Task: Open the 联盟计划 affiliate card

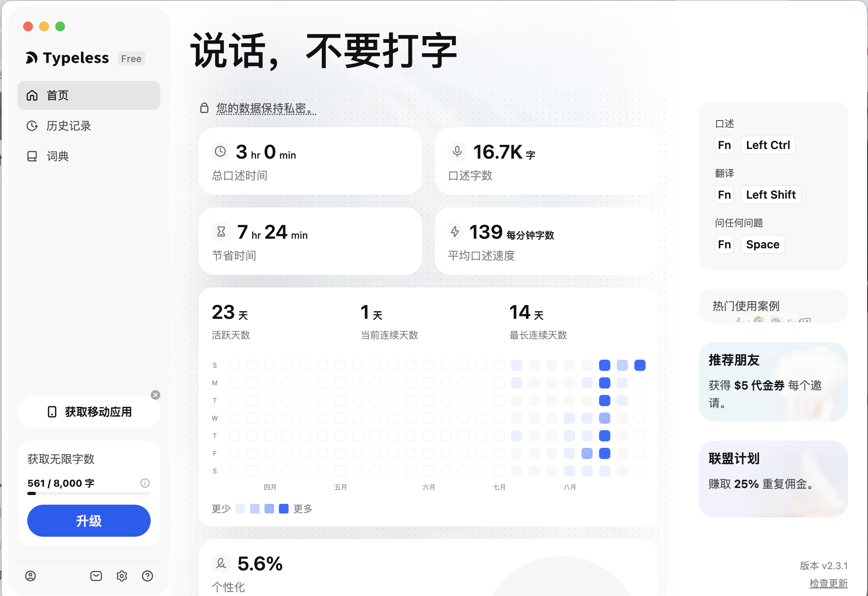Action: 773,479
